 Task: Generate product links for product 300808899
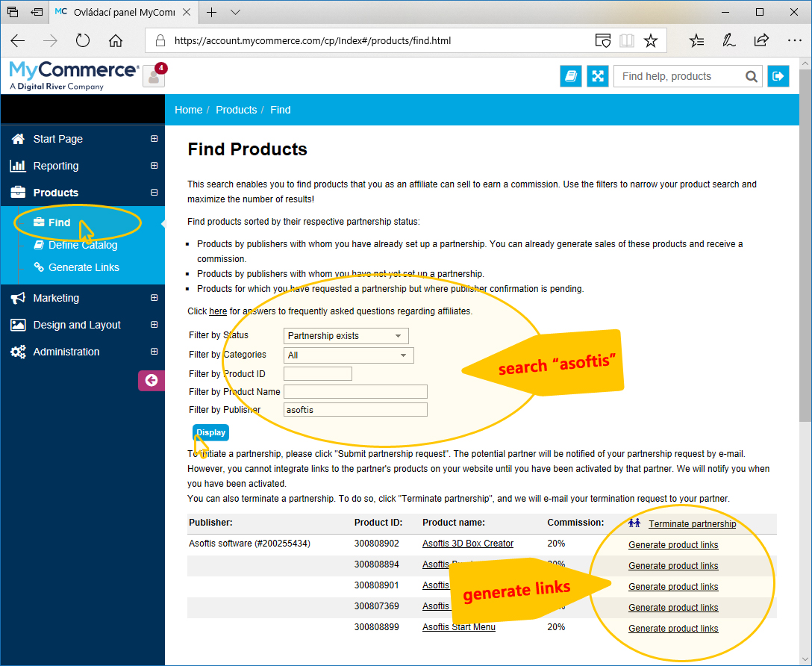673,628
